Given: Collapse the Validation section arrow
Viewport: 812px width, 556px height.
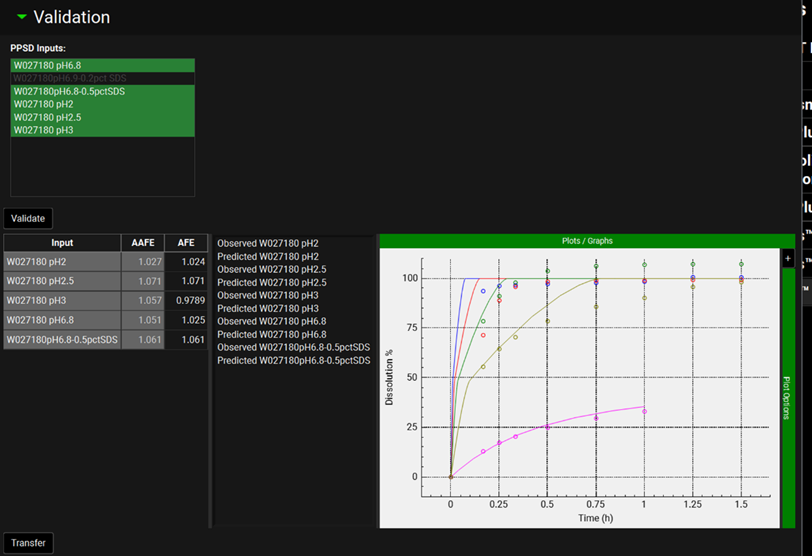Looking at the screenshot, I should click(21, 17).
